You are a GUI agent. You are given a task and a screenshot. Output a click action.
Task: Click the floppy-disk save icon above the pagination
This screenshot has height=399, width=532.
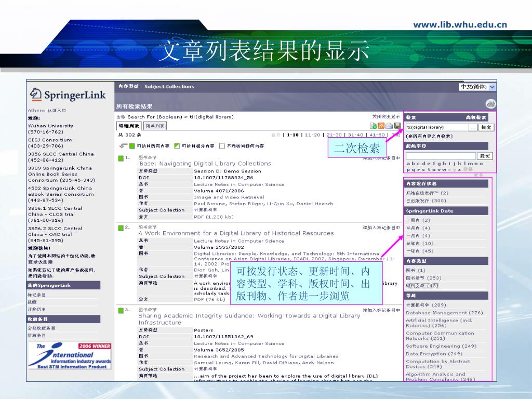tap(397, 126)
